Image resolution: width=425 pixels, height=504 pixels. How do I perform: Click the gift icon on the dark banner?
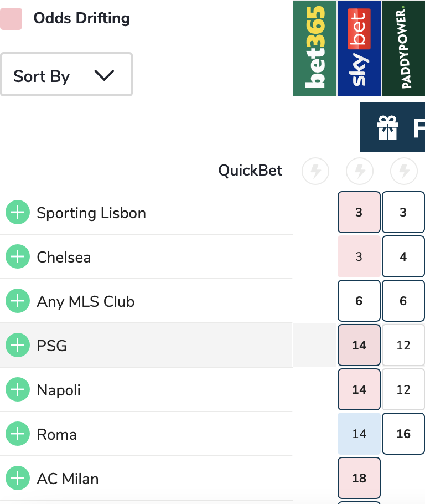pos(387,127)
